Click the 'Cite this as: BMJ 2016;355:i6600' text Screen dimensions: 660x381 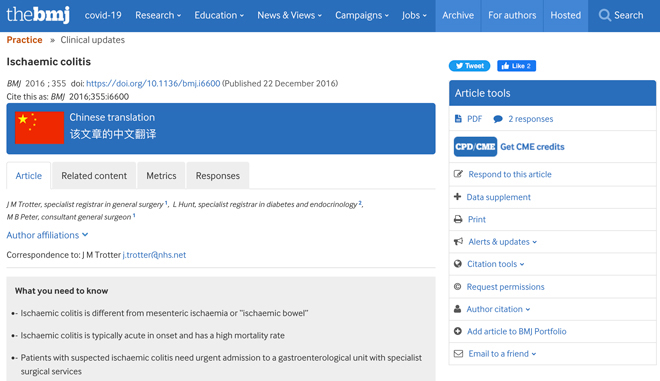tap(67, 96)
